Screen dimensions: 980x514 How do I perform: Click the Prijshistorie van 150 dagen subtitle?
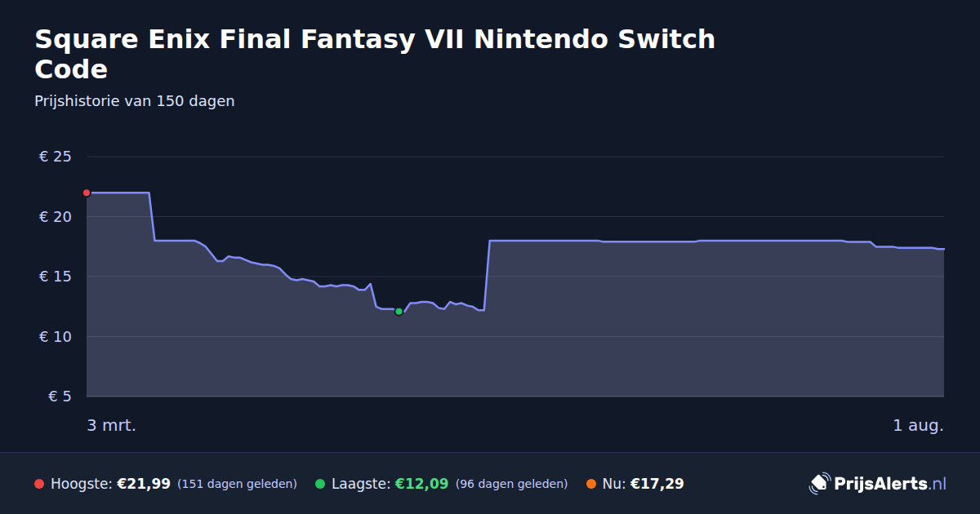point(135,101)
